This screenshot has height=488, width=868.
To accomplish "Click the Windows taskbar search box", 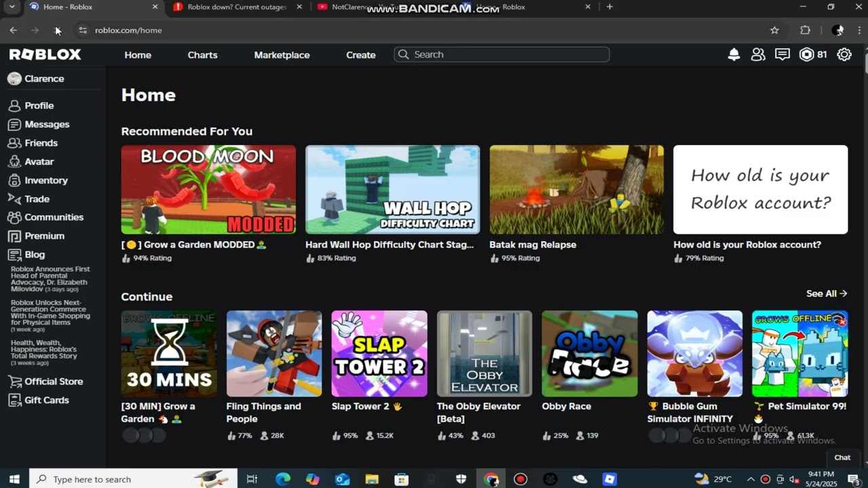I will (x=134, y=479).
